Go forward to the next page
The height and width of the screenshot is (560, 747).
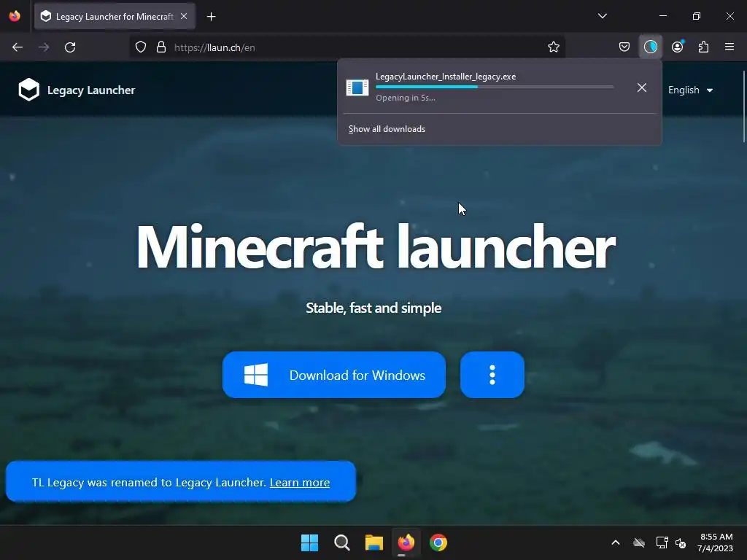point(44,47)
